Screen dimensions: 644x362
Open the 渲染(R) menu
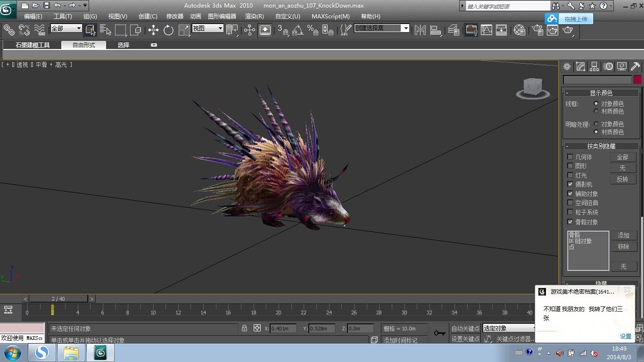tap(255, 16)
